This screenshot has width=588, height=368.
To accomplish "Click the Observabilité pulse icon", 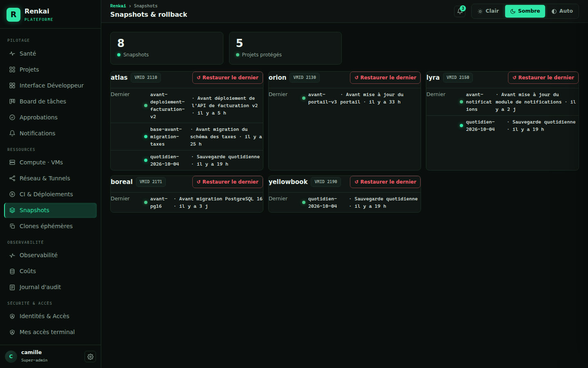I will [x=12, y=255].
